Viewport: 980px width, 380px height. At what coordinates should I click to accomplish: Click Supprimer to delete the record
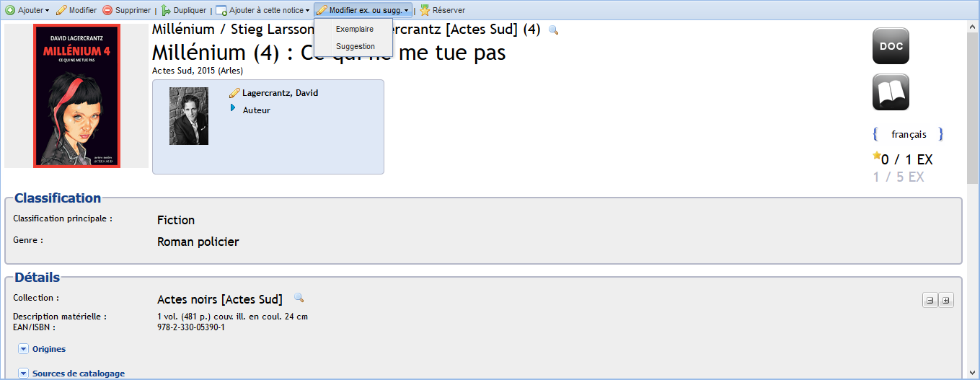126,10
